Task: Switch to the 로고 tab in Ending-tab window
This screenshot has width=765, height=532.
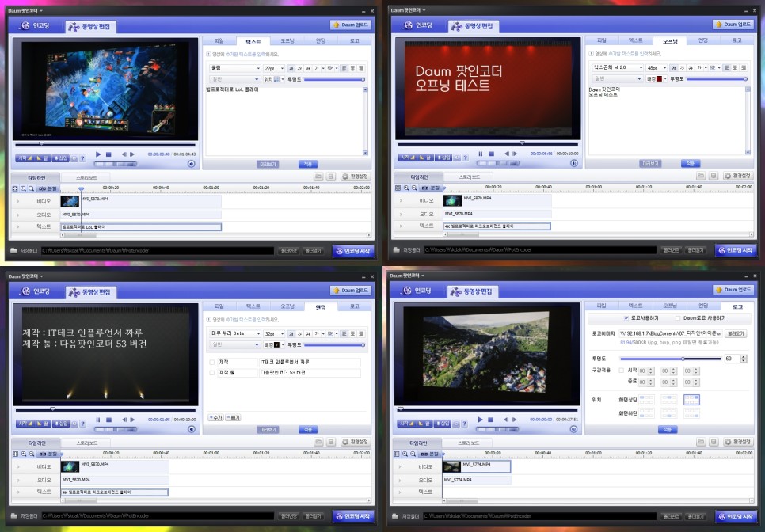Action: pos(355,306)
